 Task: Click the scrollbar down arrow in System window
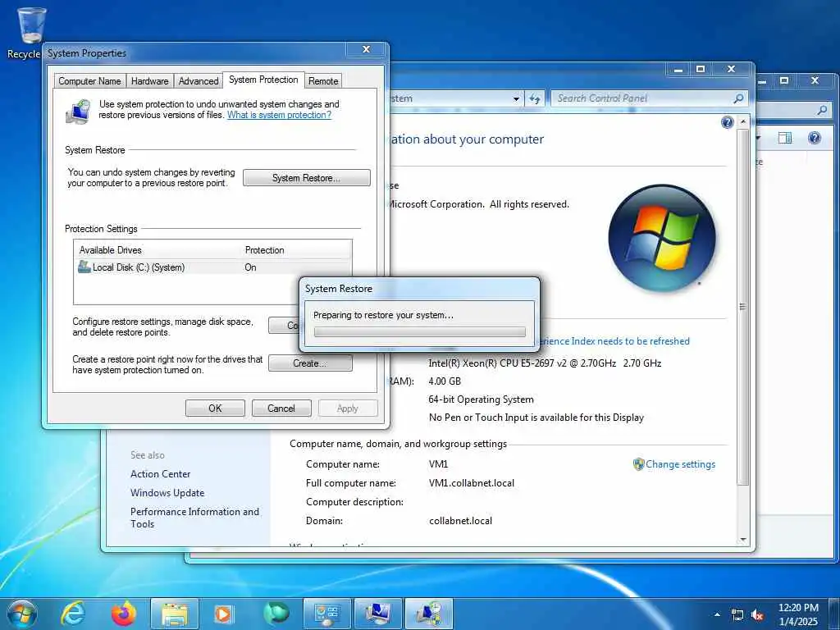coord(742,540)
